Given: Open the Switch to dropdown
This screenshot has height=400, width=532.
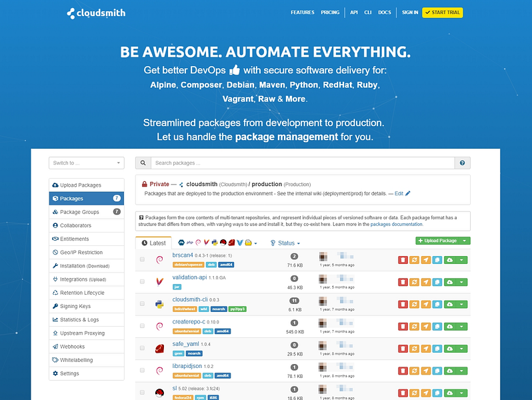Looking at the screenshot, I should coord(87,163).
